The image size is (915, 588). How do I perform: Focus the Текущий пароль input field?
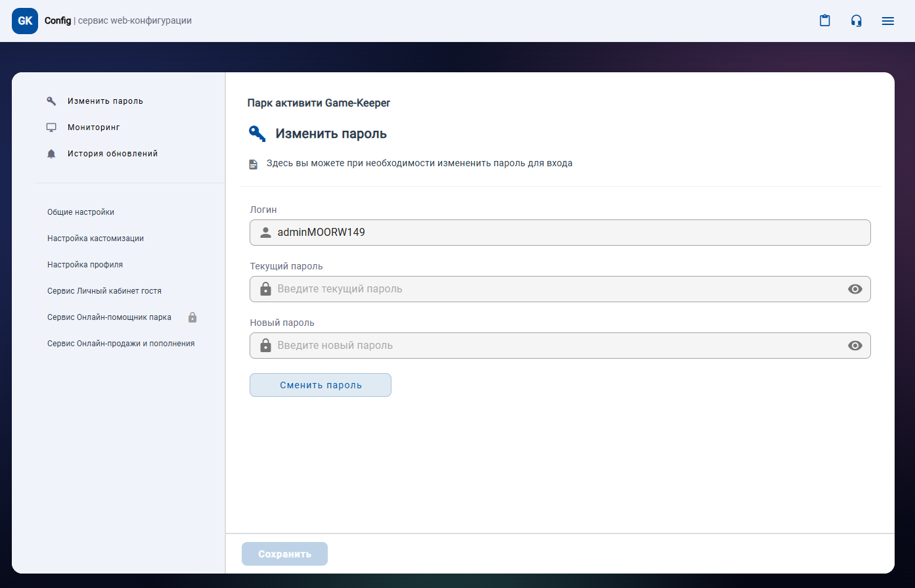(x=558, y=289)
